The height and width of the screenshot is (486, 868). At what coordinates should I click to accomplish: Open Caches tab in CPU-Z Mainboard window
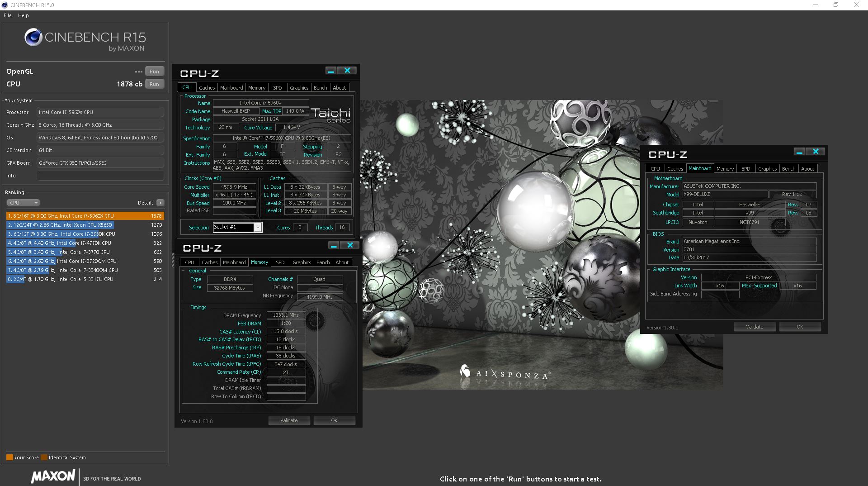tap(675, 169)
